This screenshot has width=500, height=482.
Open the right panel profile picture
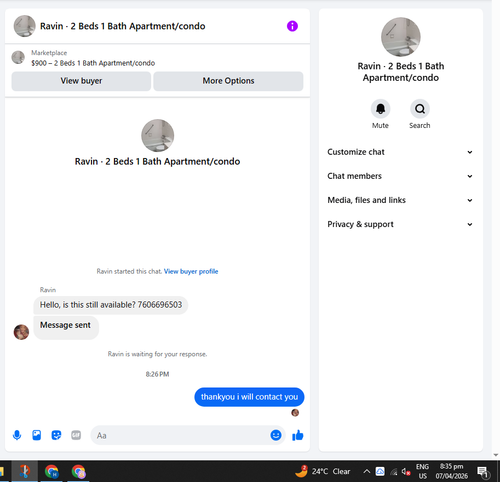[401, 37]
